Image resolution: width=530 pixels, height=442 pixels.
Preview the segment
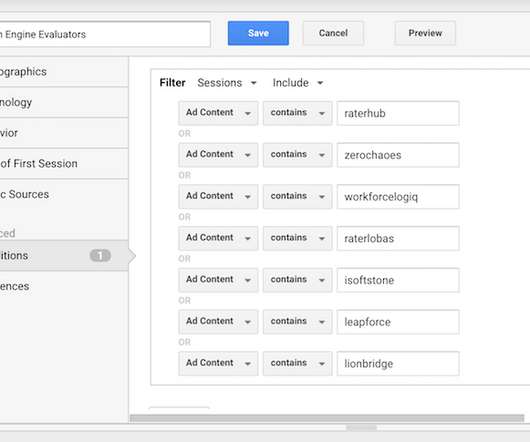(x=425, y=33)
